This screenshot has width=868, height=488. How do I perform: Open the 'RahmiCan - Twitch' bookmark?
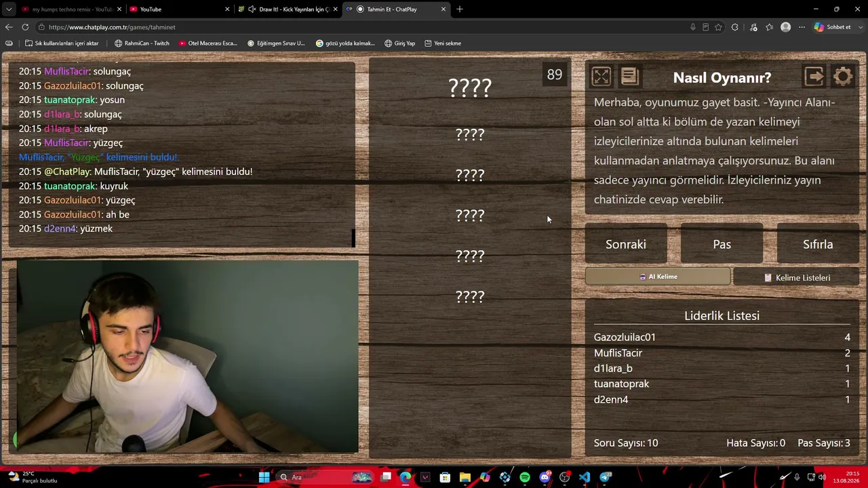tap(142, 43)
